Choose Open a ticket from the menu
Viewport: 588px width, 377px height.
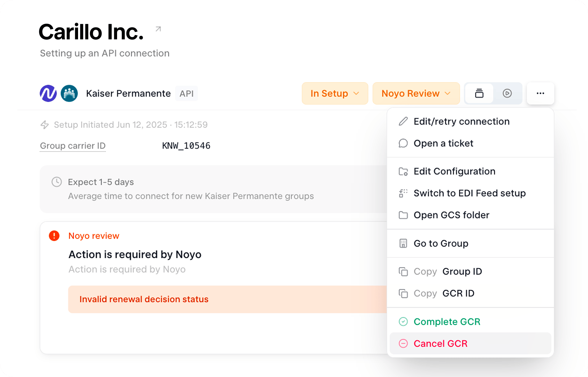tap(470, 143)
